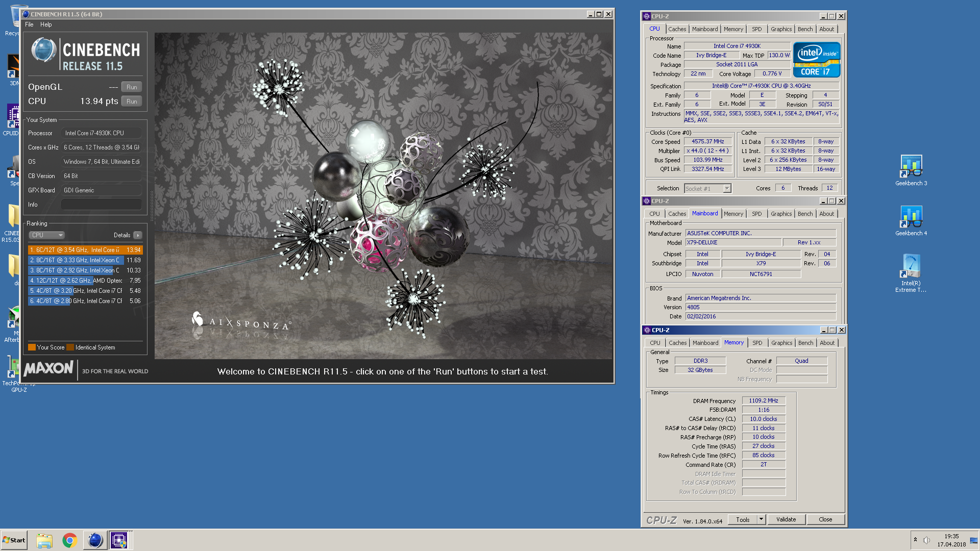Switch to Caches tab in top CPU-Z window
Viewport: 980px width, 551px height.
677,29
